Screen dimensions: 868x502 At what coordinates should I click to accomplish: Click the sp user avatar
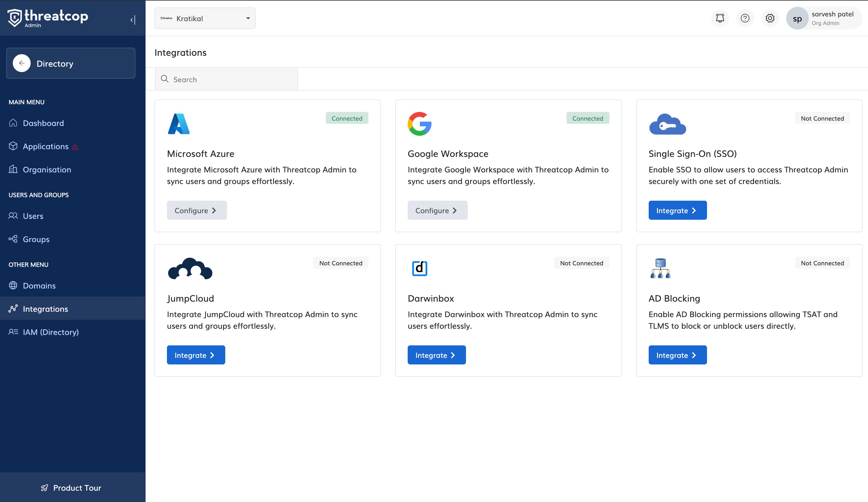click(797, 18)
